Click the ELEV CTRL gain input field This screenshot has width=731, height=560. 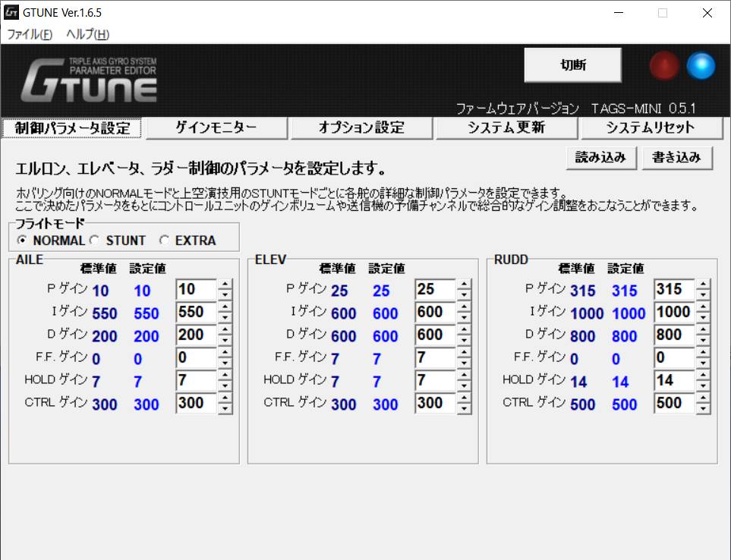[436, 404]
